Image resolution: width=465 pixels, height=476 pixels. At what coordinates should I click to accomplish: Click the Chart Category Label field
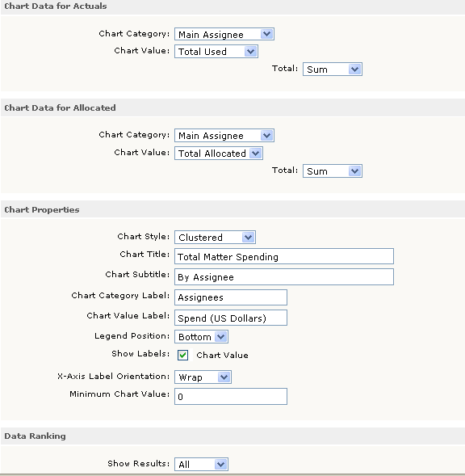tap(231, 297)
